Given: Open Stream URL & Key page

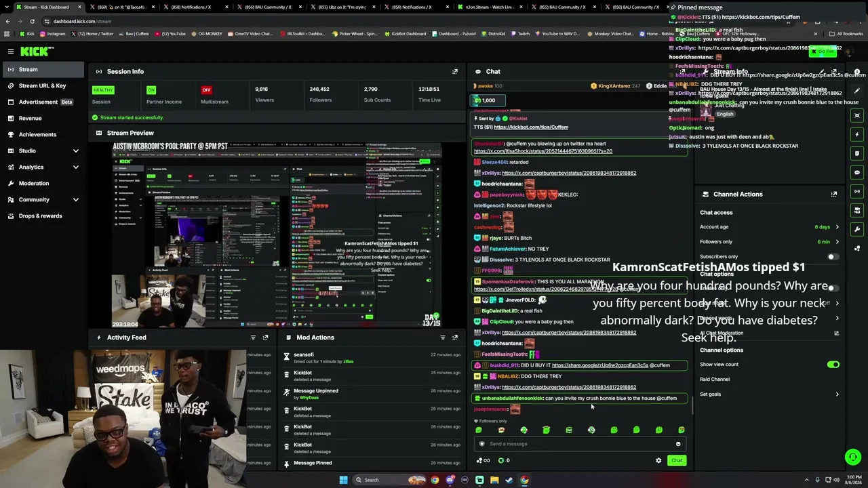Looking at the screenshot, I should (42, 86).
